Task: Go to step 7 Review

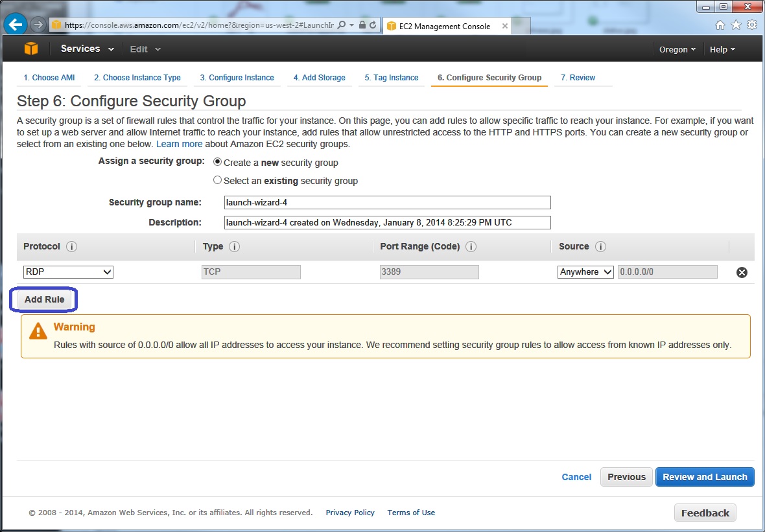Action: 578,78
